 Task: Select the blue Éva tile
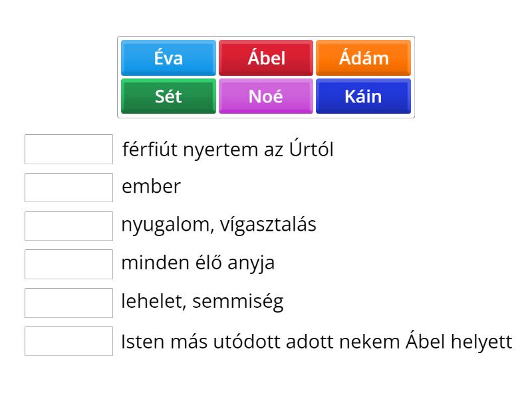click(x=168, y=58)
